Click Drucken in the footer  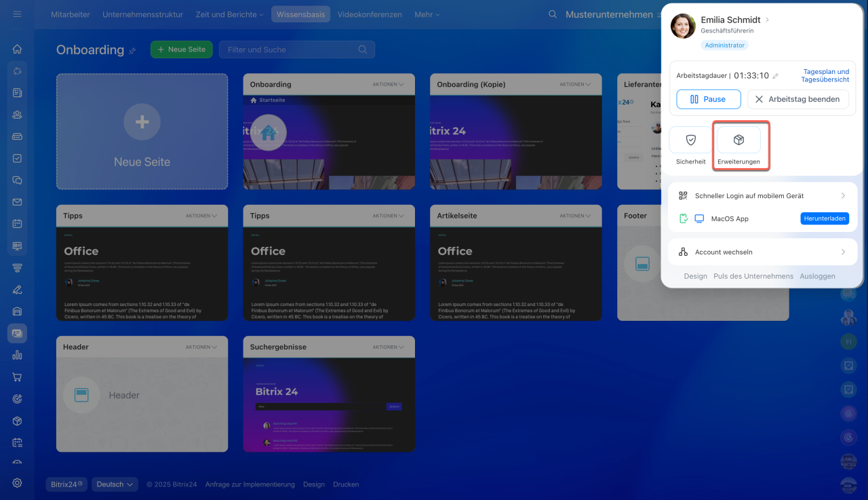click(346, 484)
